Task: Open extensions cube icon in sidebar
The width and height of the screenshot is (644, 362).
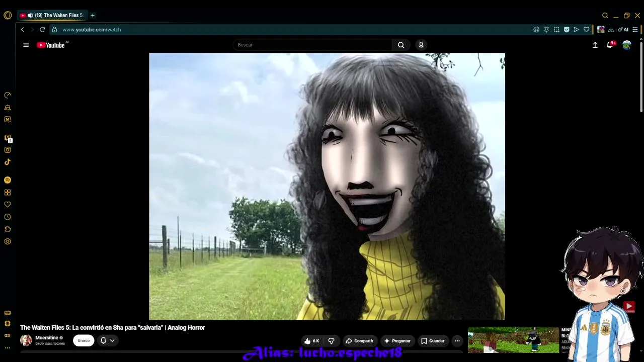Action: pos(8,229)
